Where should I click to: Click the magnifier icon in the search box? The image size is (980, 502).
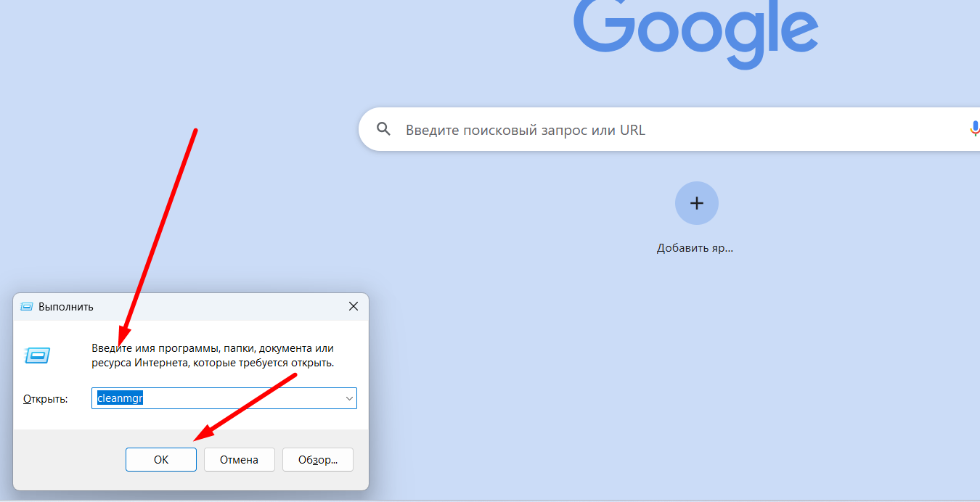point(384,130)
